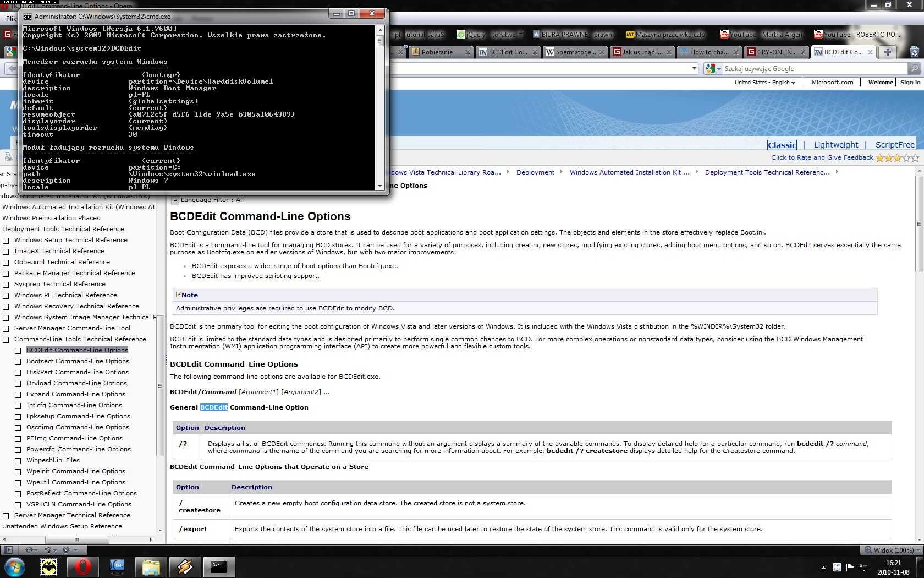The image size is (924, 578).
Task: Switch to the Pobieranie tab
Action: (x=440, y=52)
